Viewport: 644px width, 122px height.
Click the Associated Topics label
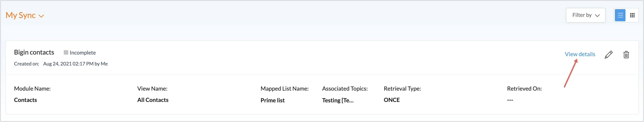click(x=345, y=89)
